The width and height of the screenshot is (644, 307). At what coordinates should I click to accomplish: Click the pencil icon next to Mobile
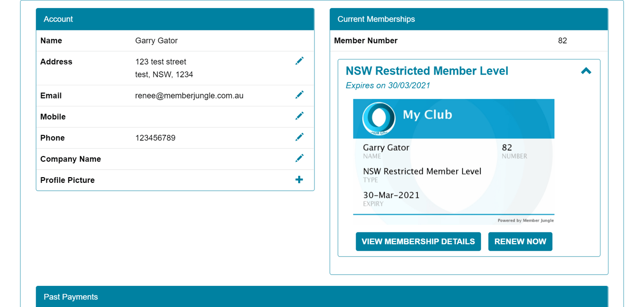[300, 116]
